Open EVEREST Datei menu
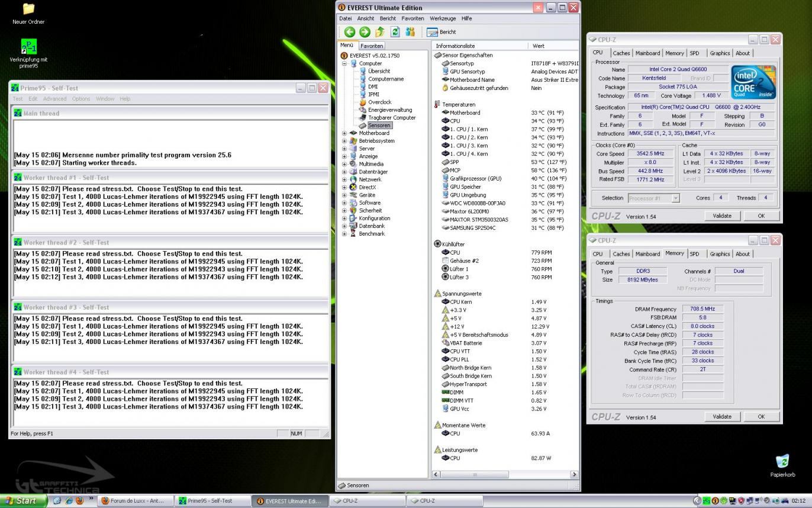 click(x=345, y=18)
